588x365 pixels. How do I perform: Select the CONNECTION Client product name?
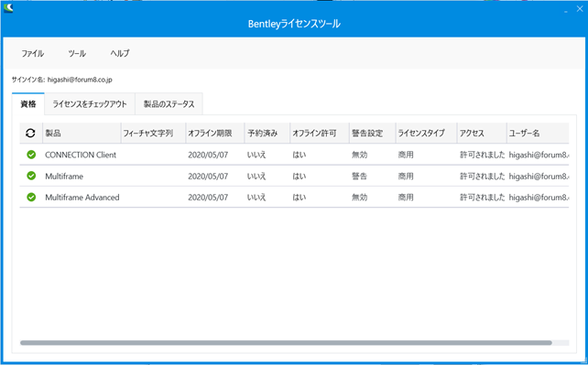pos(81,155)
